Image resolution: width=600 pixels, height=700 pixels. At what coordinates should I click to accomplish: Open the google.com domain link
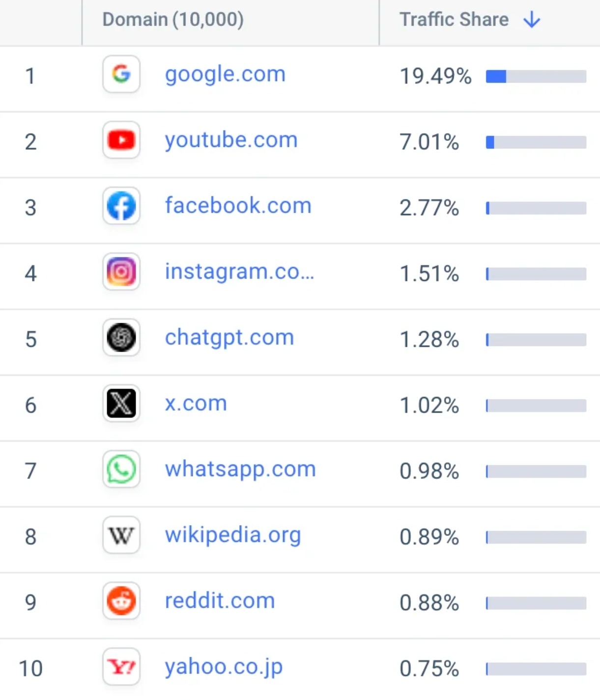coord(225,75)
